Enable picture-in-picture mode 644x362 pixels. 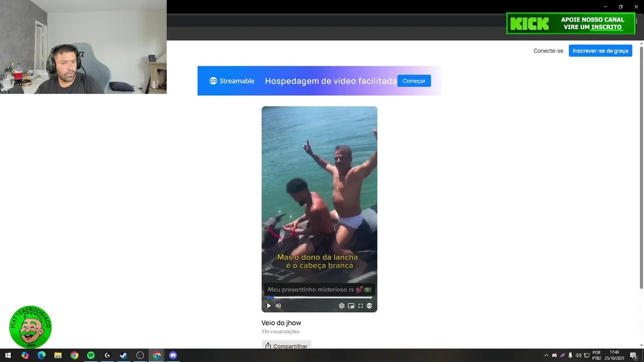[351, 306]
